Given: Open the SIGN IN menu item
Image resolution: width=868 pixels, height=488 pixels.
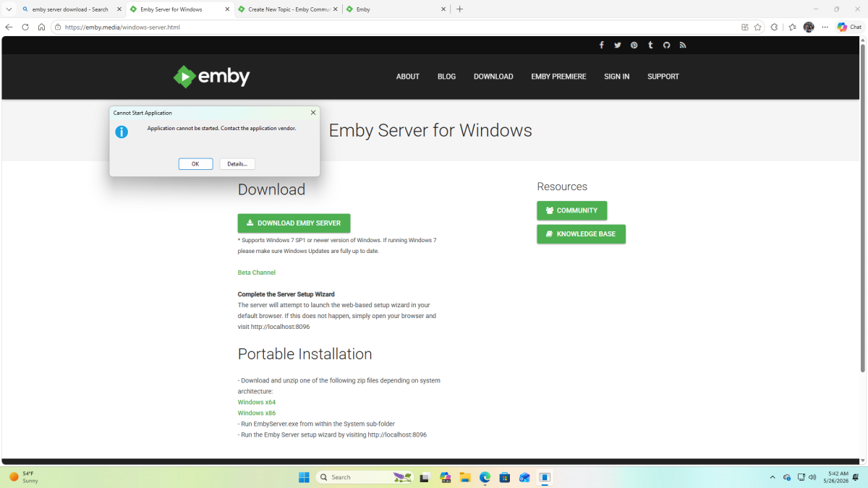Looking at the screenshot, I should click(617, 77).
